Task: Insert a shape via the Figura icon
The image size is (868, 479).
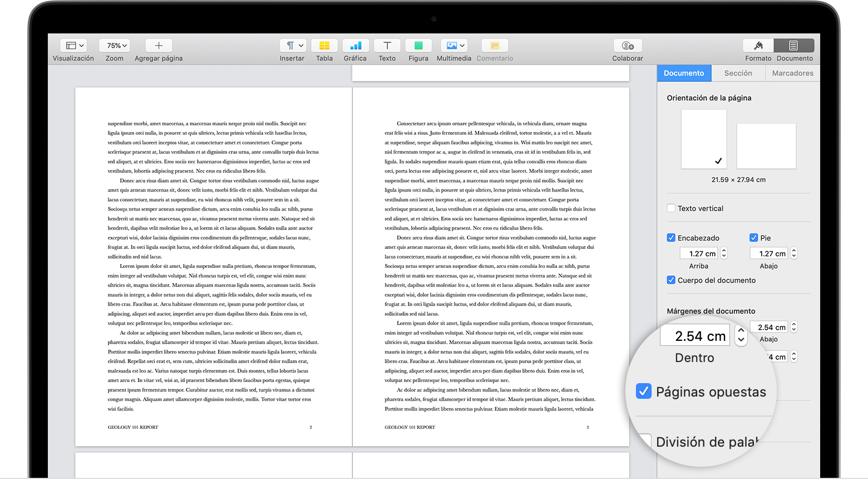Action: coord(418,46)
